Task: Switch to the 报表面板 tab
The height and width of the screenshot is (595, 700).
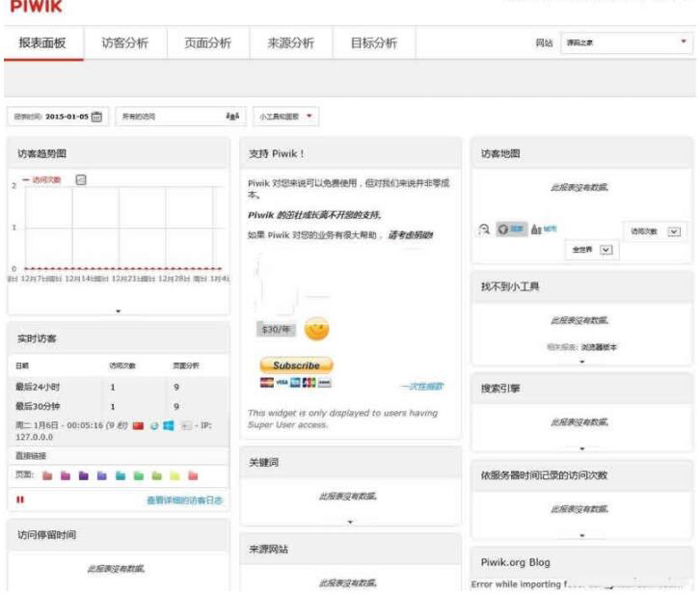Action: click(43, 43)
